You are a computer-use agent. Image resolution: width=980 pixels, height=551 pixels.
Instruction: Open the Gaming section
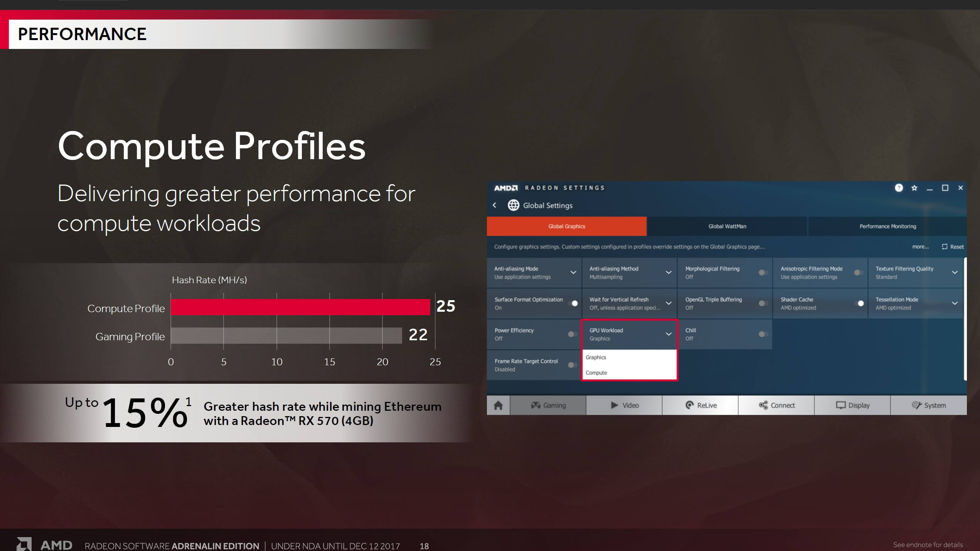(548, 405)
